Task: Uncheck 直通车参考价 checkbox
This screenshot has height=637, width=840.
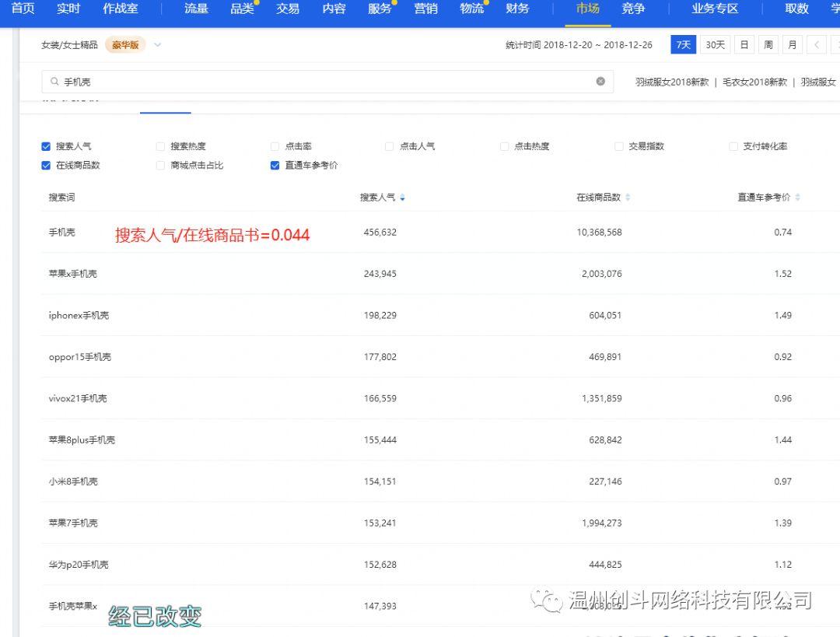Action: point(275,165)
